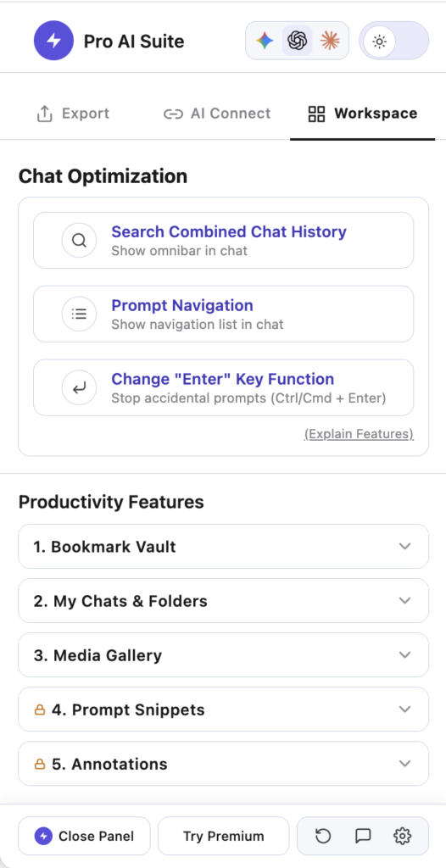The width and height of the screenshot is (446, 868).
Task: Select the Claude starburst icon
Action: [x=330, y=41]
